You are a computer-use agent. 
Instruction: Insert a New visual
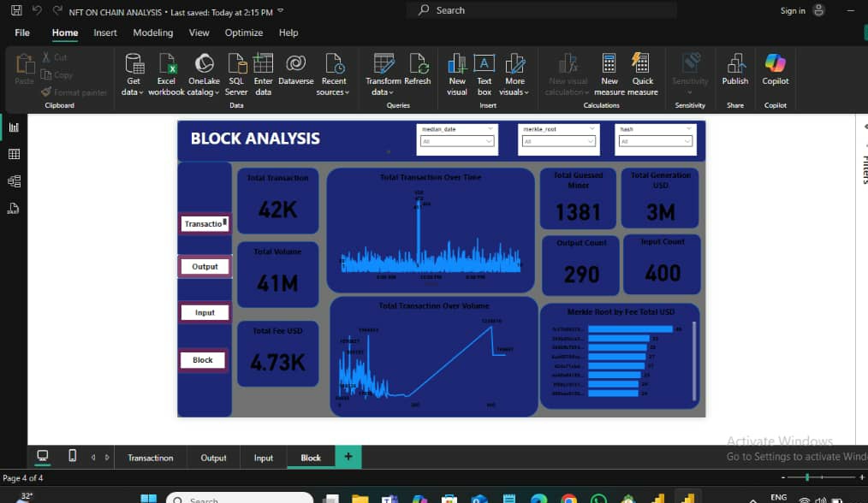(457, 74)
